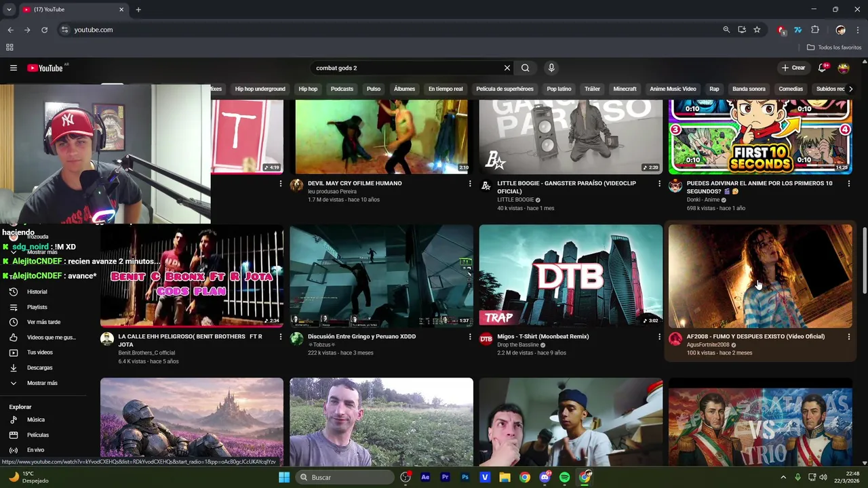Open the Drop the Bassline channel link
The width and height of the screenshot is (868, 488).
518,345
